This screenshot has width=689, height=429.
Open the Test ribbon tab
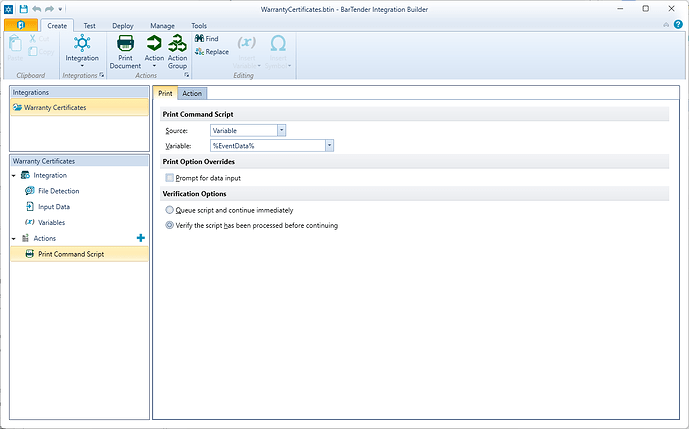[90, 24]
